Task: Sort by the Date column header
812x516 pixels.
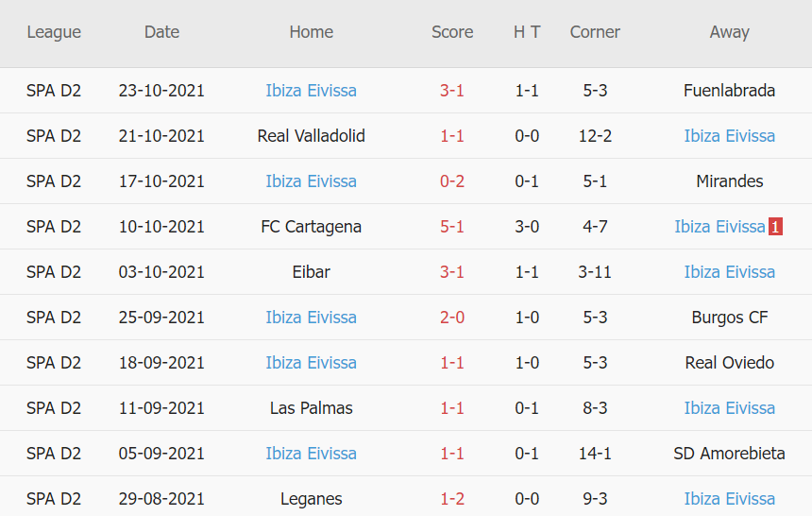Action: 161,32
